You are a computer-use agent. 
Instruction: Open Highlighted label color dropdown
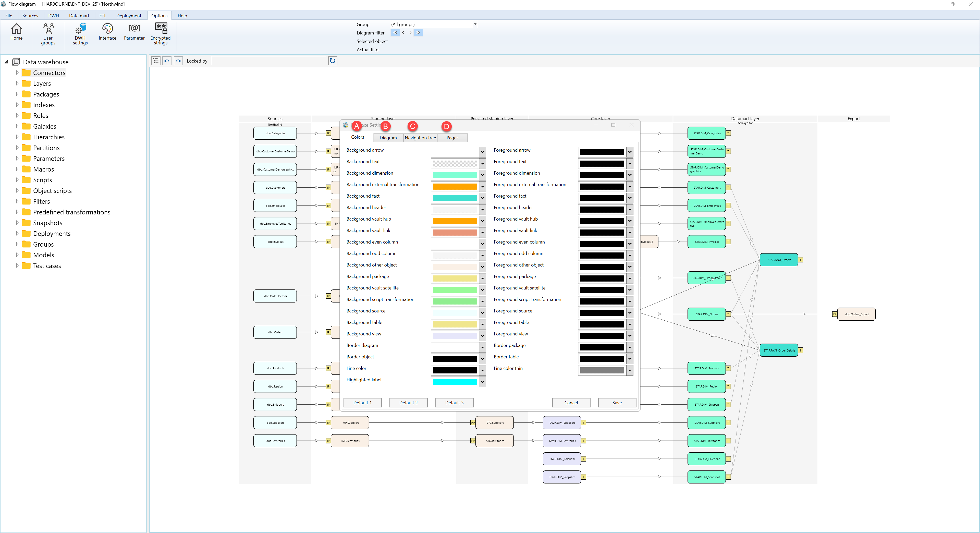(x=482, y=382)
